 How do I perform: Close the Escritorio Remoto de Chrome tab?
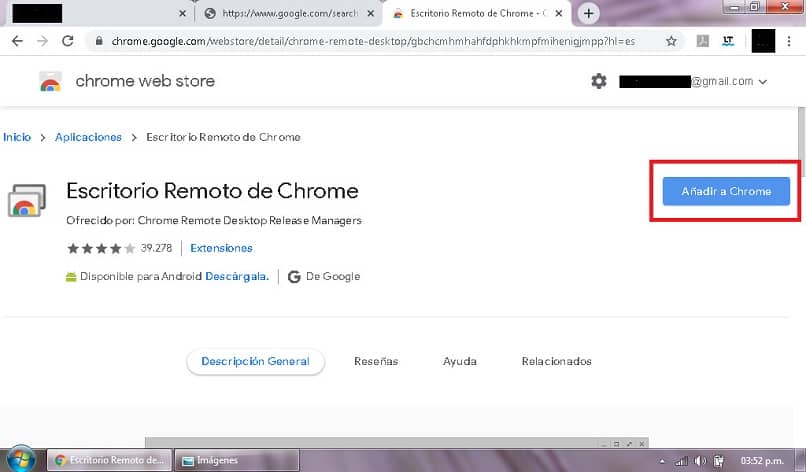(559, 14)
